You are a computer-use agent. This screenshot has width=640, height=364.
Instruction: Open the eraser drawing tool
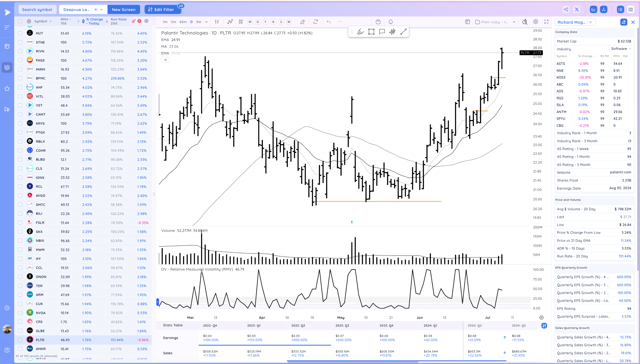(302, 22)
